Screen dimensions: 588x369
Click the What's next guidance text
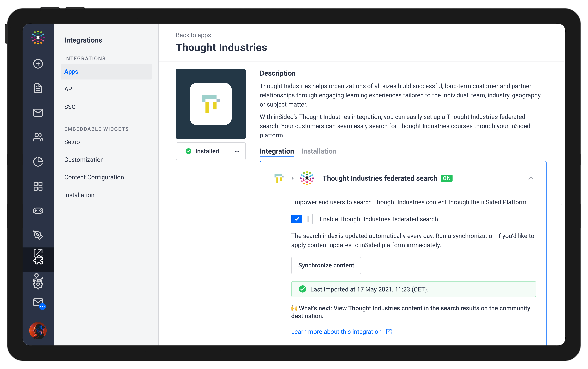[x=410, y=312]
